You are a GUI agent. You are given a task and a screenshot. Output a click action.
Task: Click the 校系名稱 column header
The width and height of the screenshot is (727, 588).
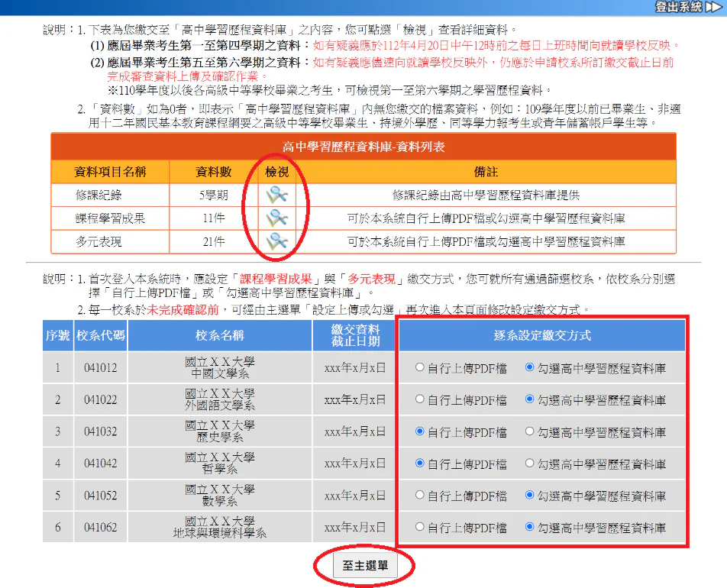(220, 335)
